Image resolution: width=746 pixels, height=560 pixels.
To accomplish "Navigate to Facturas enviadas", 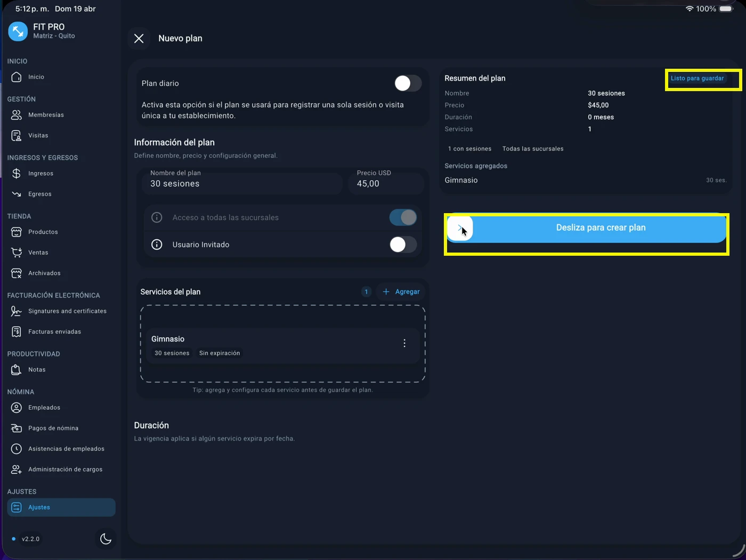I will tap(54, 331).
